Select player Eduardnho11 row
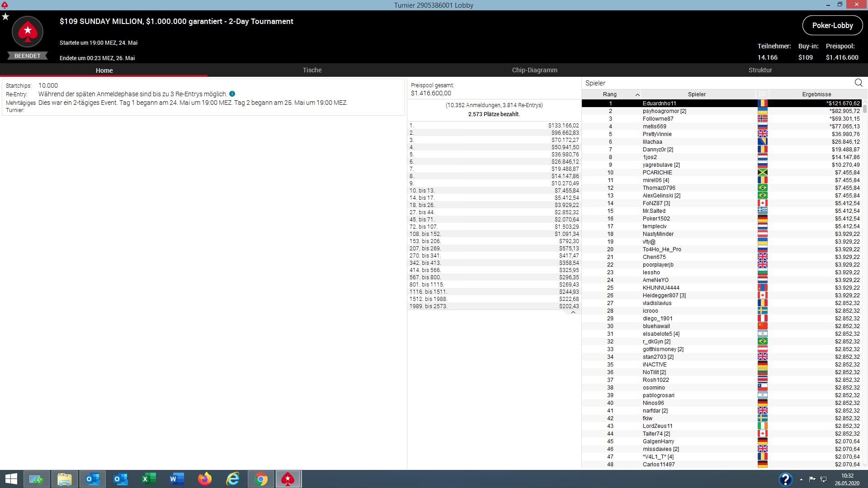The height and width of the screenshot is (488, 868). tap(659, 103)
